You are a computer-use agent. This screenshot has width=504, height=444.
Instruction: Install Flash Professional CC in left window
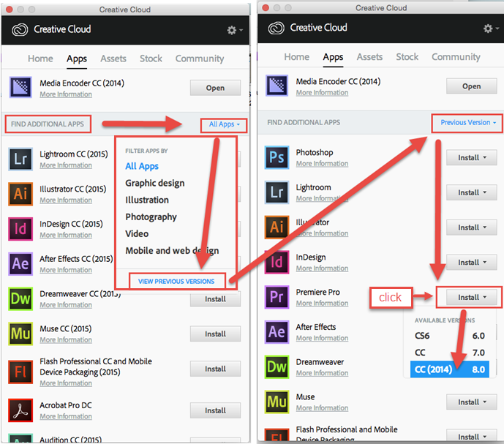tap(215, 369)
